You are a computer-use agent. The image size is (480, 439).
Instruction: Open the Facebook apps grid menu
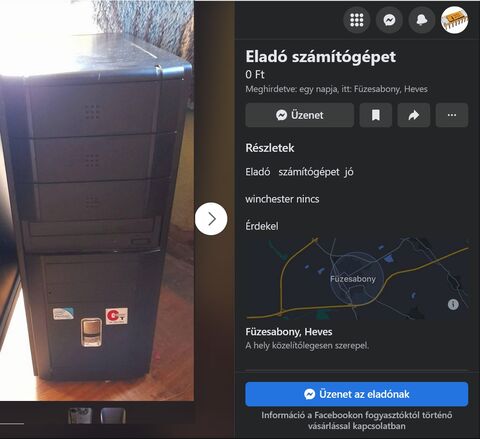[x=356, y=20]
